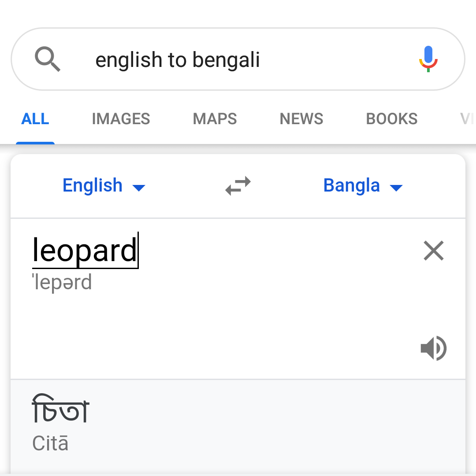Image resolution: width=476 pixels, height=476 pixels.
Task: Tap the voice search microphone icon
Action: point(428,59)
